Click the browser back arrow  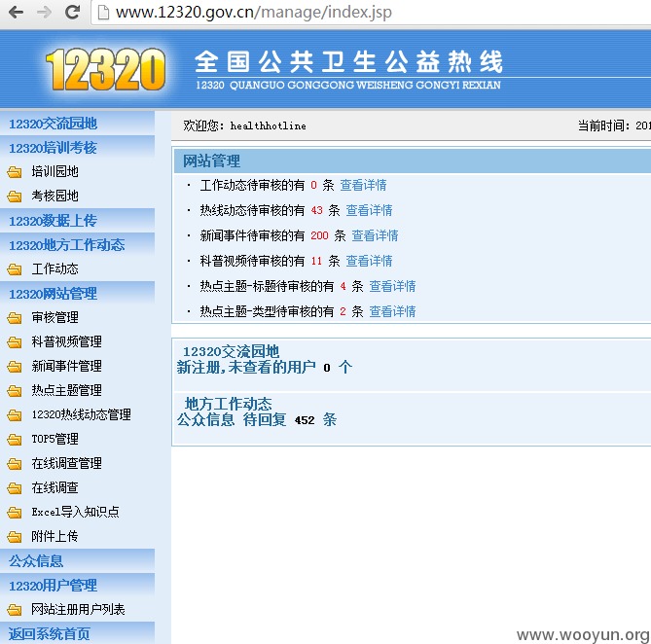[17, 12]
